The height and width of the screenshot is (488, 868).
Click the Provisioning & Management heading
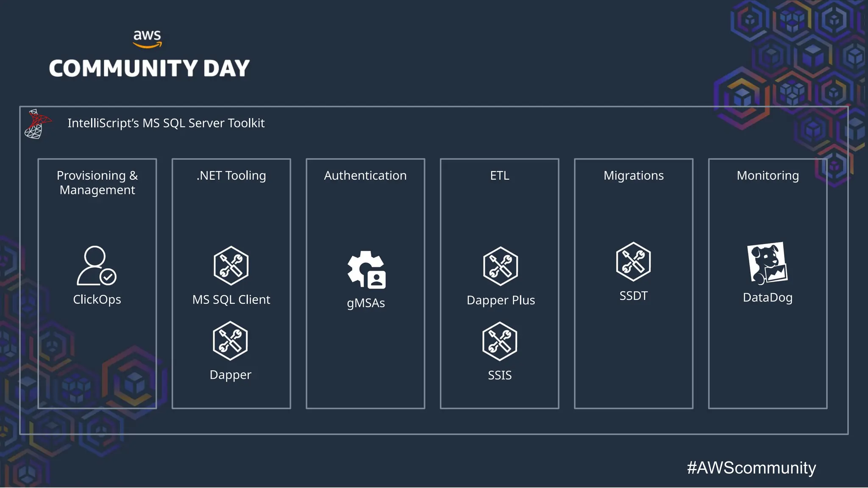click(97, 183)
